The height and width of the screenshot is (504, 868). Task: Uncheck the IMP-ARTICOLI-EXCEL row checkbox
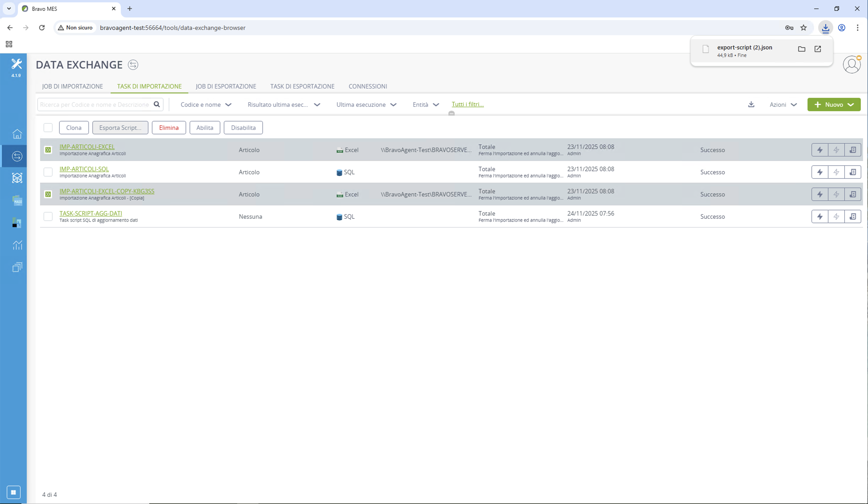click(48, 150)
